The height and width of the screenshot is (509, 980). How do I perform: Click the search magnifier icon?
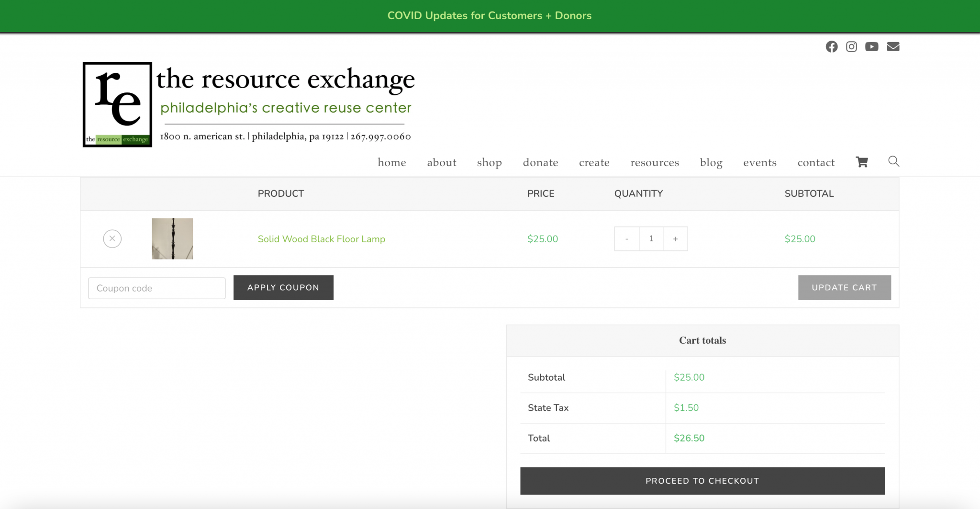pyautogui.click(x=894, y=162)
